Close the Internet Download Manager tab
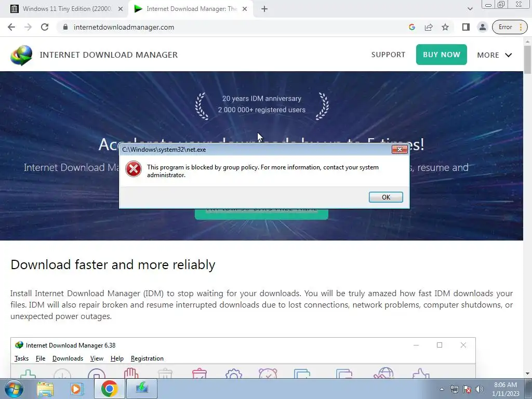 pos(245,9)
